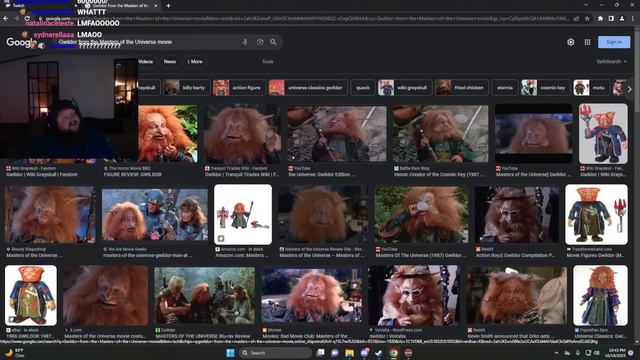Go back with browser back arrow
This screenshot has width=640, height=360.
[6, 18]
